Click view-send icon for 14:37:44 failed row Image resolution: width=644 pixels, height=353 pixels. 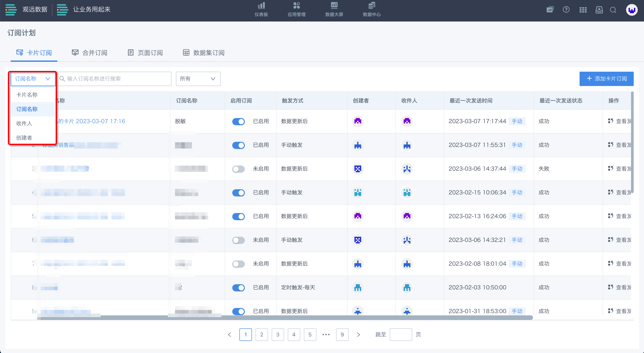click(x=610, y=169)
